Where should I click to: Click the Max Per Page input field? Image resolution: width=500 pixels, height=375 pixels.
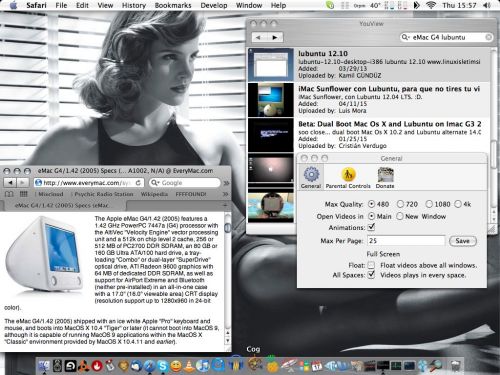coord(406,241)
